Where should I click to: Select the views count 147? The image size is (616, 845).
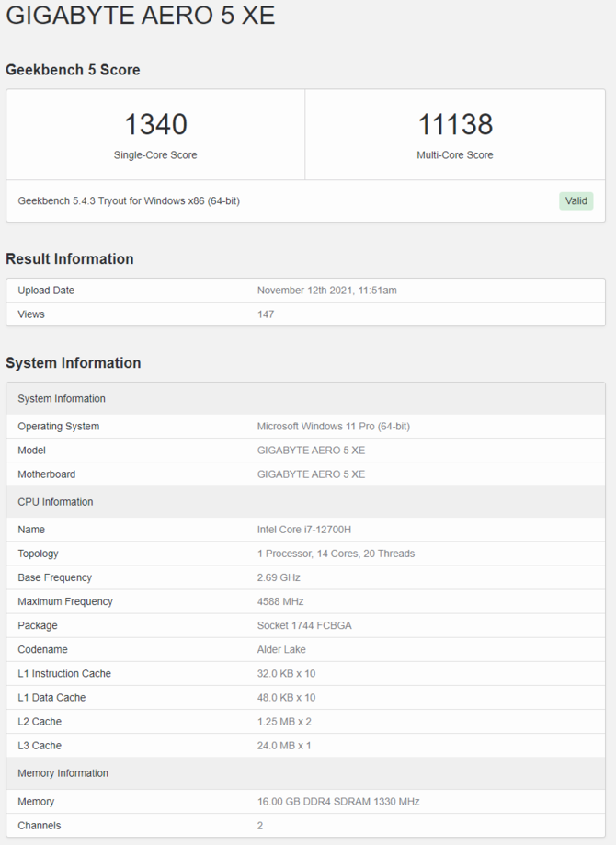coord(266,314)
